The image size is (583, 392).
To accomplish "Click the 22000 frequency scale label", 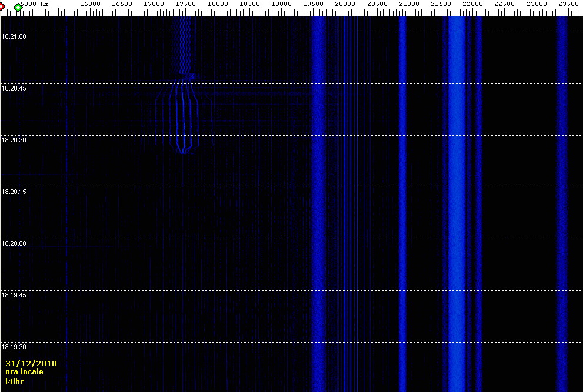I will click(473, 4).
